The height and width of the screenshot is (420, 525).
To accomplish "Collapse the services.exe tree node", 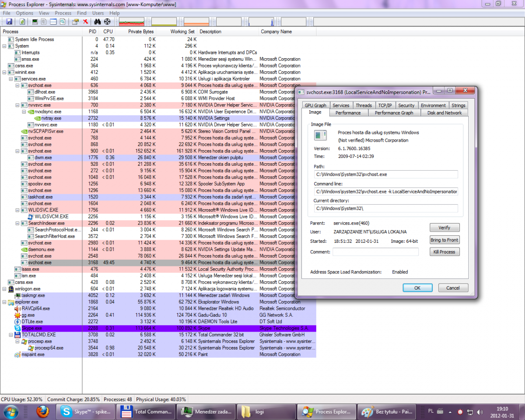I will (x=11, y=79).
